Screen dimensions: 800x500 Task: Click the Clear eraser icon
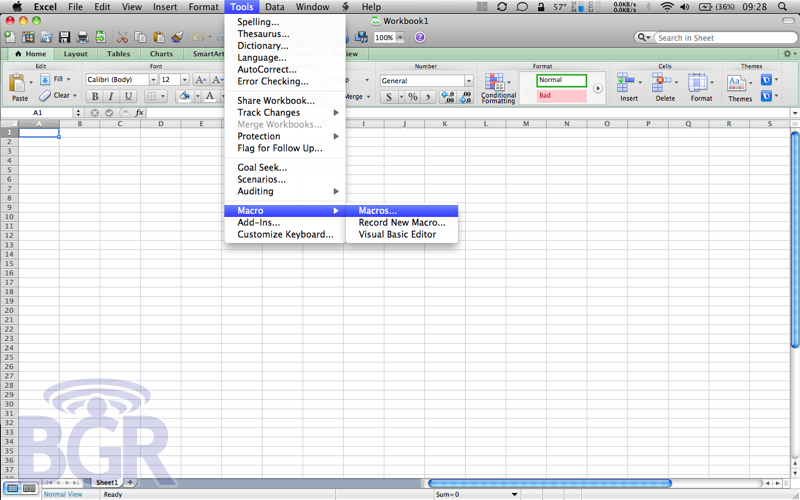coord(45,95)
